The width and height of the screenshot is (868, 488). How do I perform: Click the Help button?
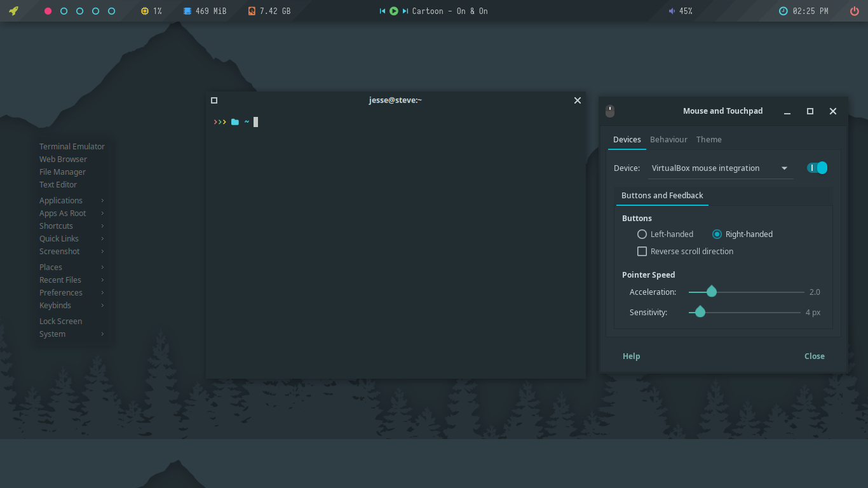click(x=631, y=356)
